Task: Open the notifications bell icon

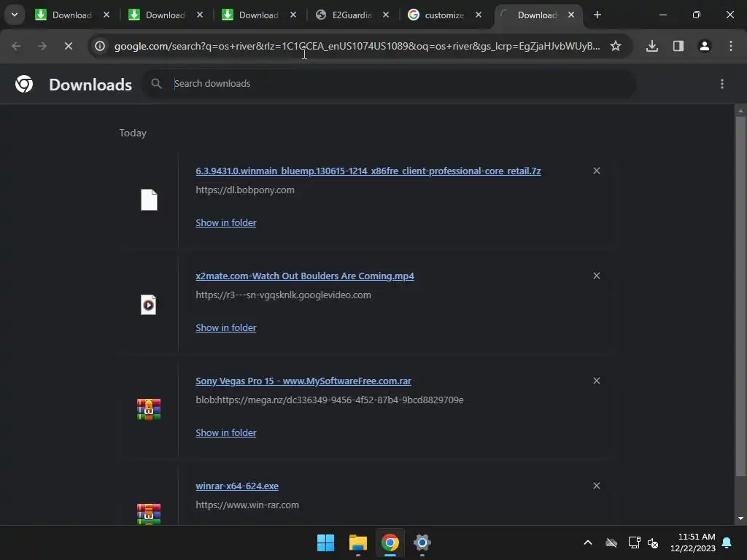Action: [x=727, y=542]
